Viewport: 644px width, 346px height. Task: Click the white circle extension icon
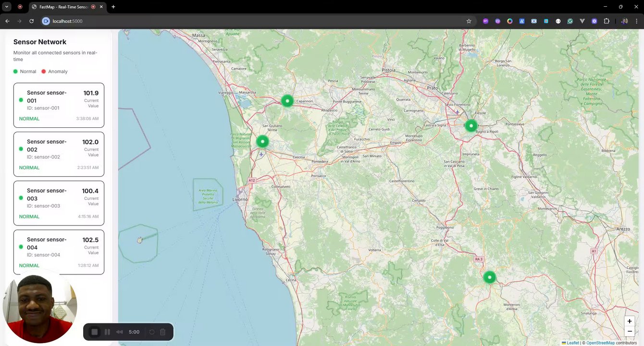click(558, 21)
